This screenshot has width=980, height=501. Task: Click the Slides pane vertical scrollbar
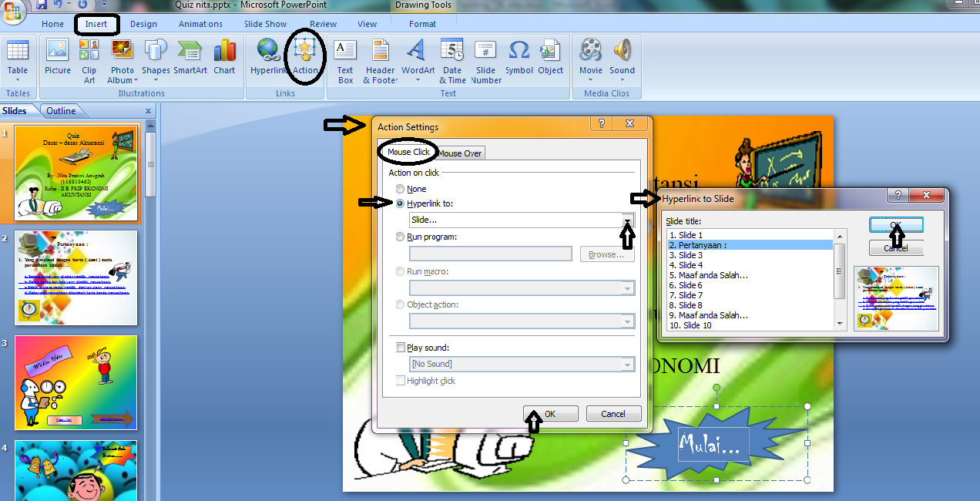[x=151, y=308]
